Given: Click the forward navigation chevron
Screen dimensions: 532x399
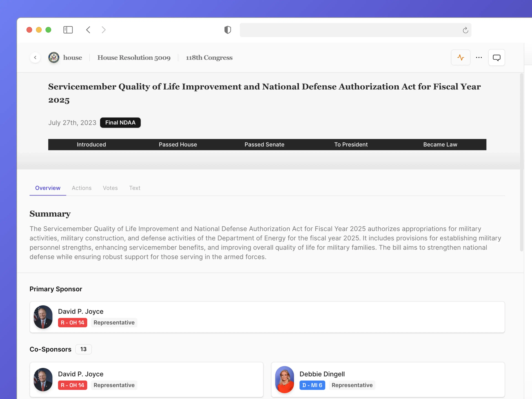Looking at the screenshot, I should [103, 30].
